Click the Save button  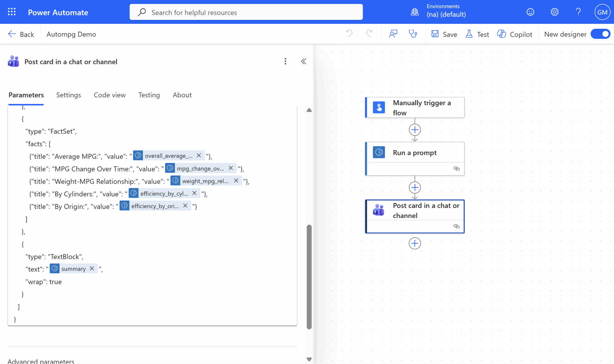444,34
